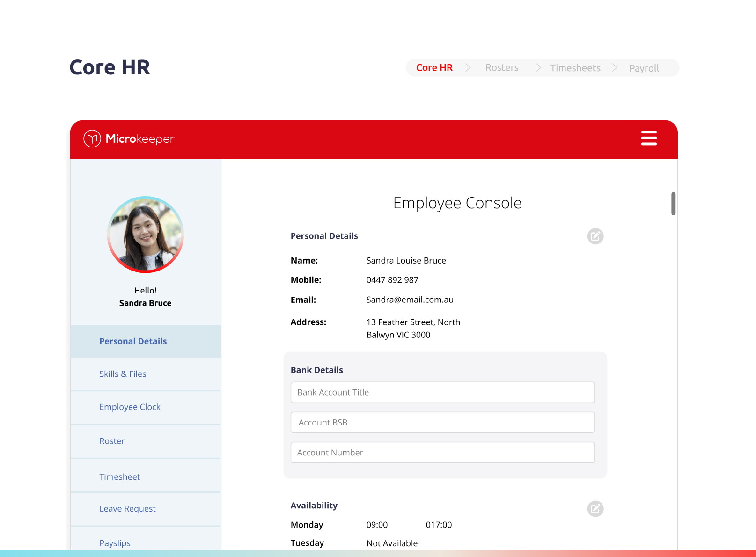The image size is (756, 557).
Task: Switch to the Timesheets tab
Action: 575,68
